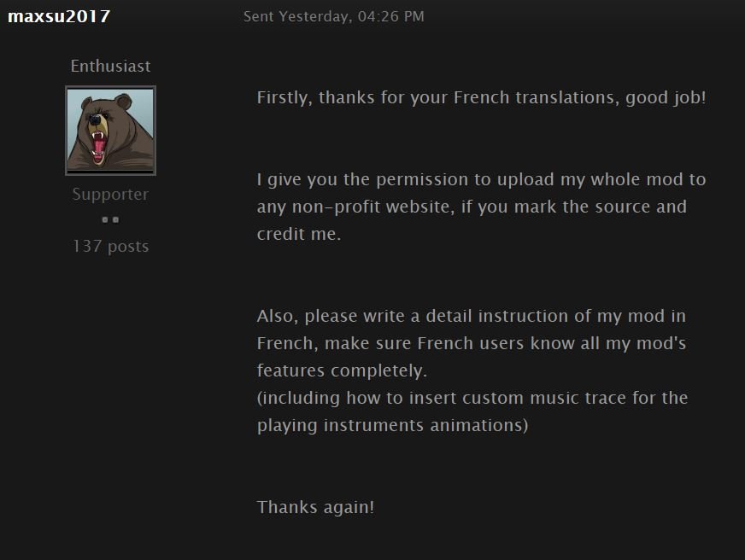Click the "French, make sure French users" line

[472, 343]
